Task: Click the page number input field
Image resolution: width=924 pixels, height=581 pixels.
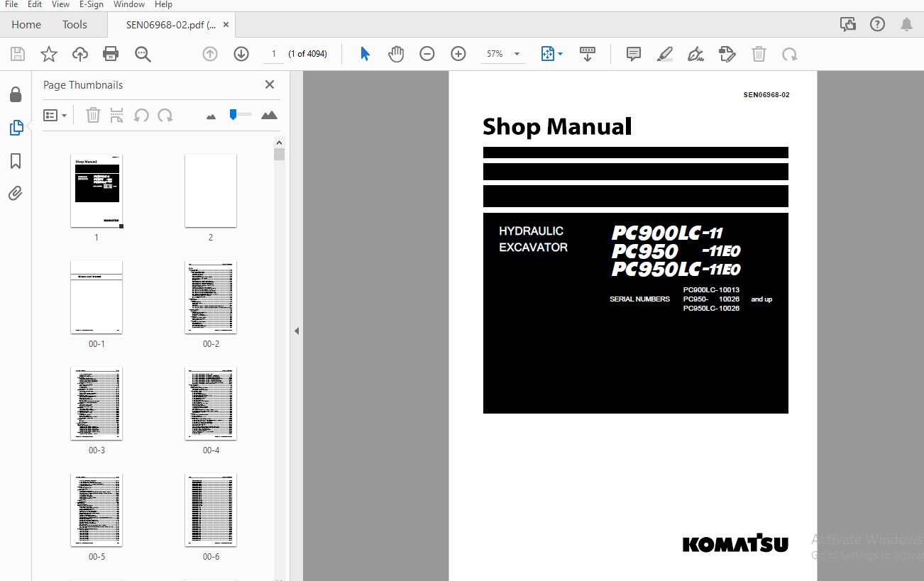Action: point(273,54)
